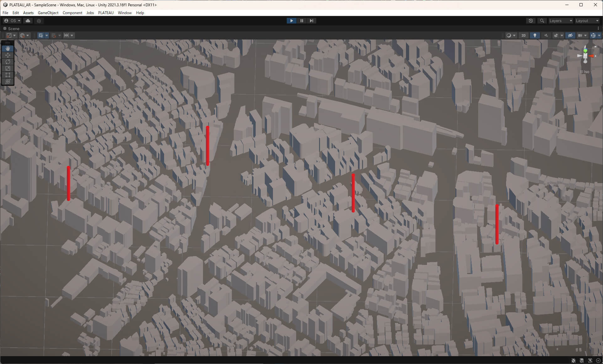Open the global search magnifier
Viewport: 603px width, 364px height.
coord(542,21)
